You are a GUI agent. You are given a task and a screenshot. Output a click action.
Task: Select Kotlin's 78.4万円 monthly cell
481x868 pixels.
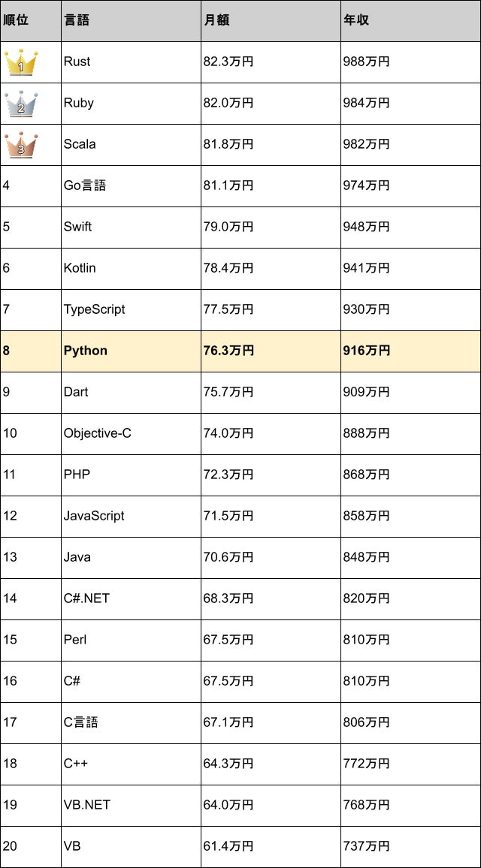(271, 269)
